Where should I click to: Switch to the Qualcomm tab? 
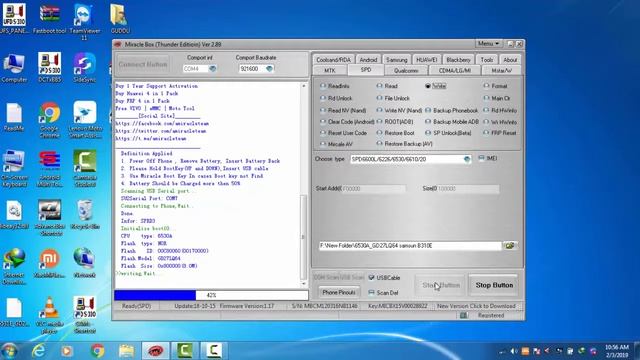pyautogui.click(x=406, y=71)
